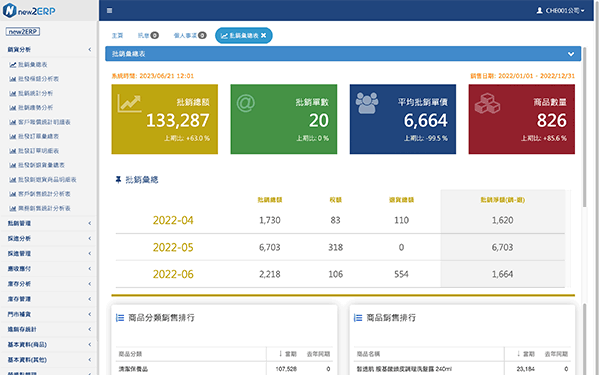Click the hamburger menu icon in top bar

(x=109, y=11)
